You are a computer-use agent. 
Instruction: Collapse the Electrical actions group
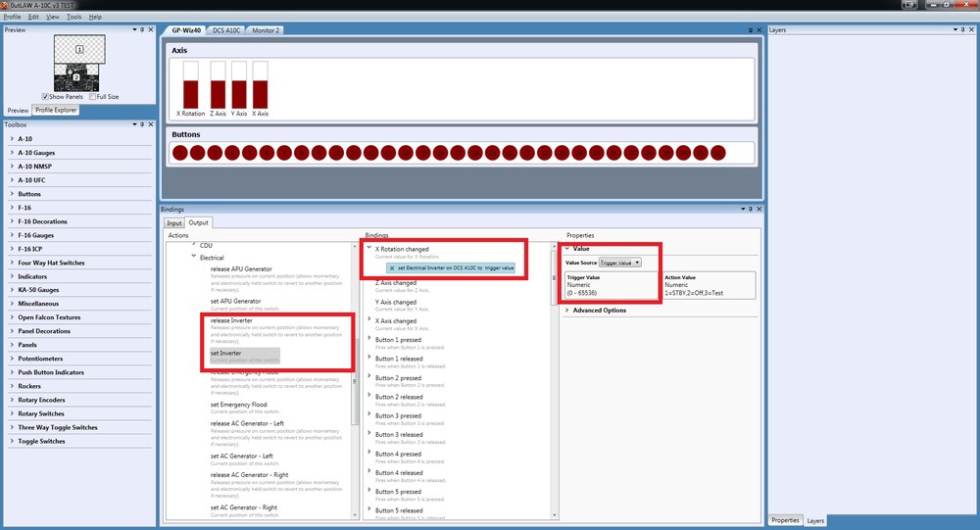(194, 257)
